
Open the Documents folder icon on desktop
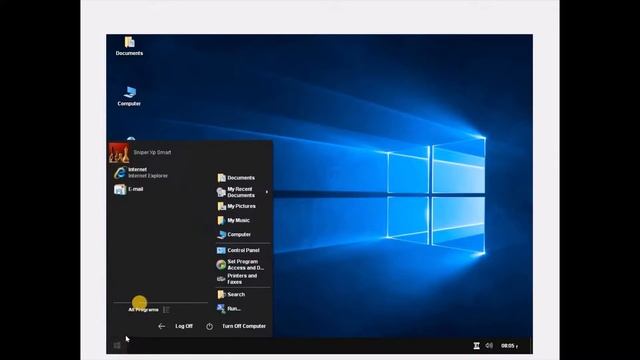[x=129, y=42]
